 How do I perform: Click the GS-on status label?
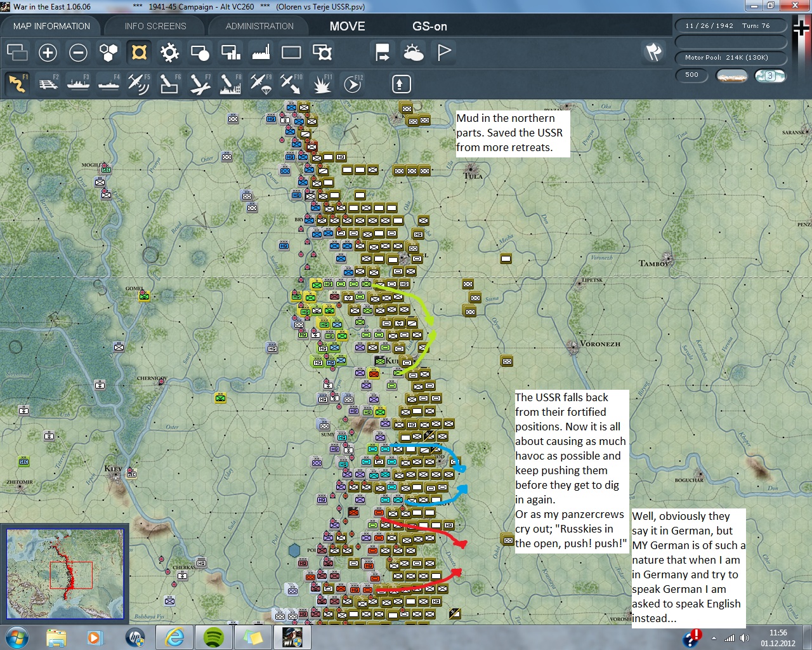(x=429, y=26)
